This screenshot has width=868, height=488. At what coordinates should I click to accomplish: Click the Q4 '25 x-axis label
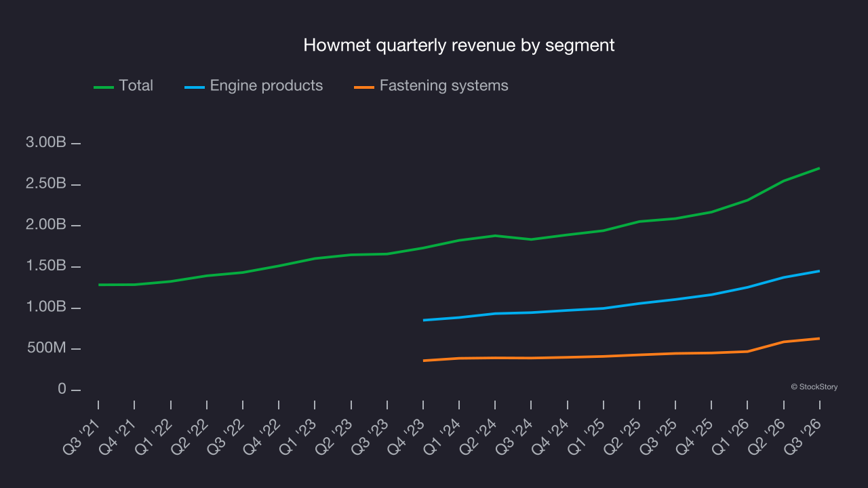694,439
